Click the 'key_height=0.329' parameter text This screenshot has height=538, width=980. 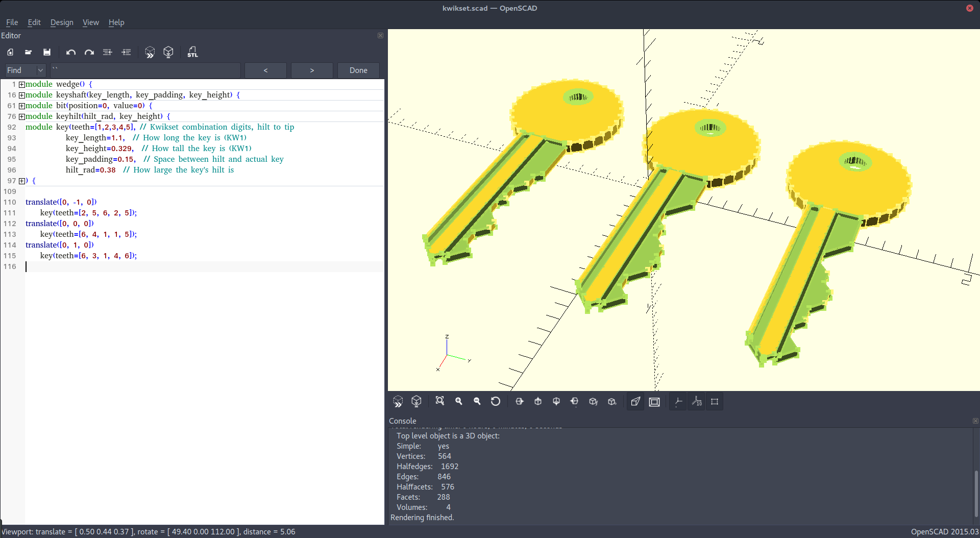(x=100, y=149)
